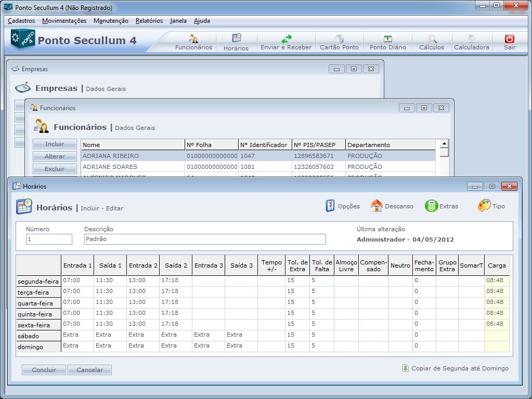Click sábado Entrada 3 Extra cell
532x399 pixels.
click(x=209, y=335)
